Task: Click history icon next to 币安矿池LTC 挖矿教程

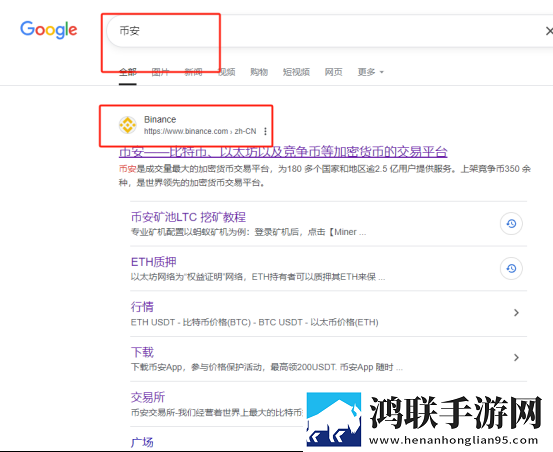Action: [511, 224]
